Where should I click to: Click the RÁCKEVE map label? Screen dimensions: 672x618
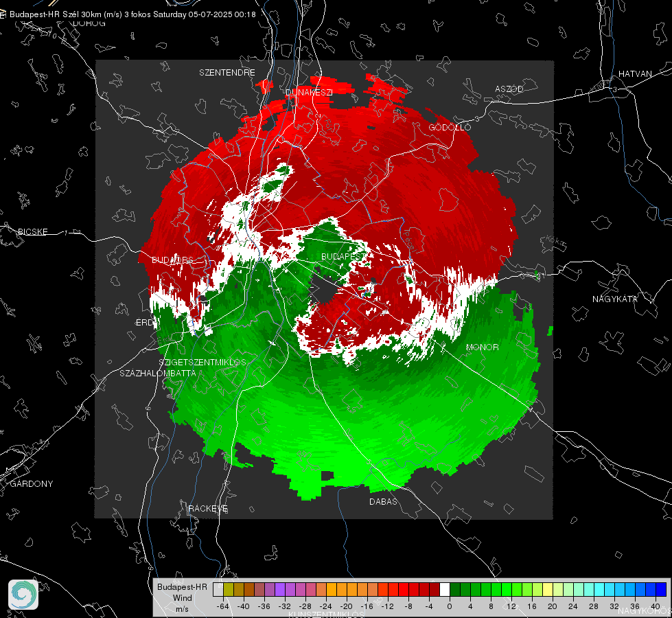[x=208, y=508]
